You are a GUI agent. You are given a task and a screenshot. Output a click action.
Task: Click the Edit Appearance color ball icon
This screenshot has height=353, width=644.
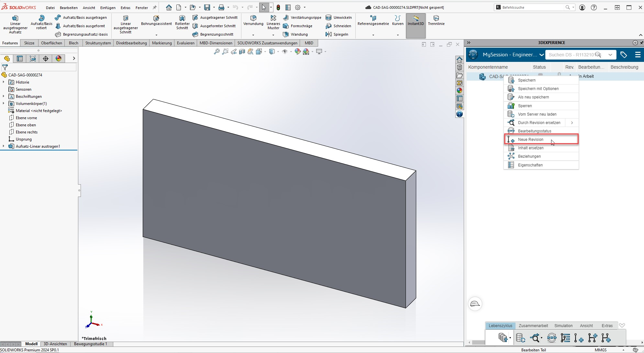click(297, 51)
